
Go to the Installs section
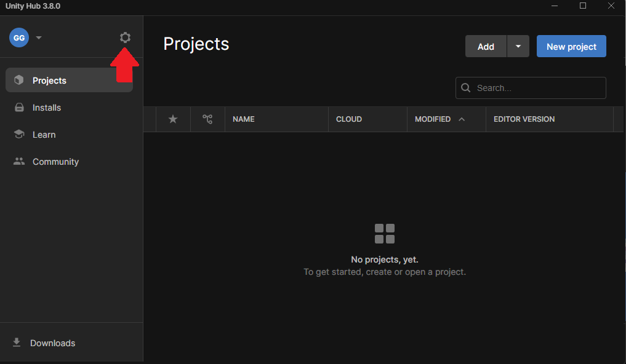click(69, 108)
